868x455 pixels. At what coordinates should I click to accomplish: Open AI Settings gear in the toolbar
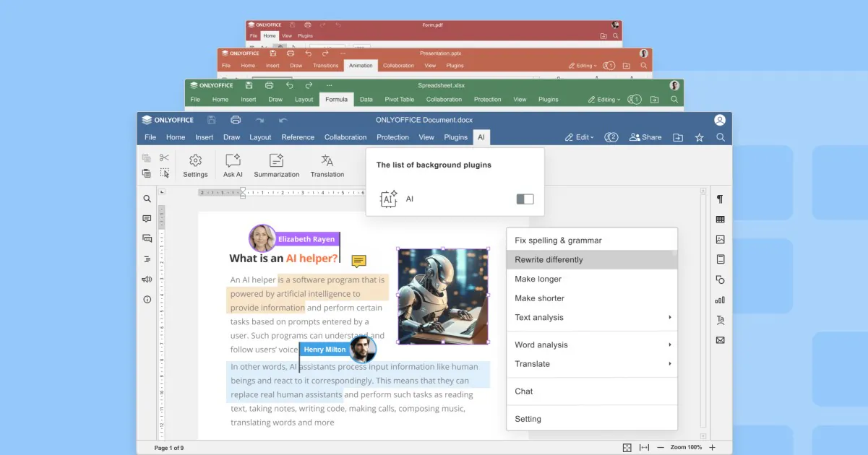coord(195,165)
